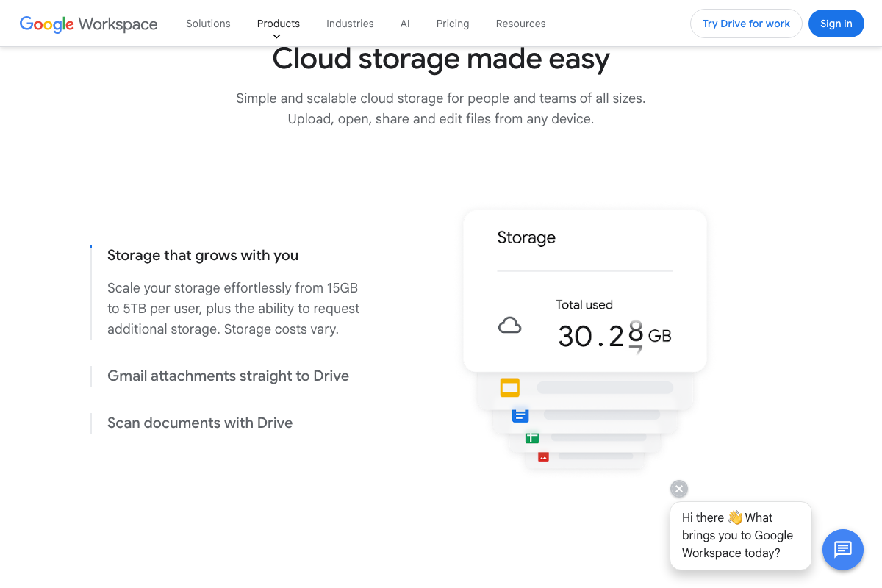Click the Total used label
Viewport: 882px width, 588px height.
coord(584,305)
